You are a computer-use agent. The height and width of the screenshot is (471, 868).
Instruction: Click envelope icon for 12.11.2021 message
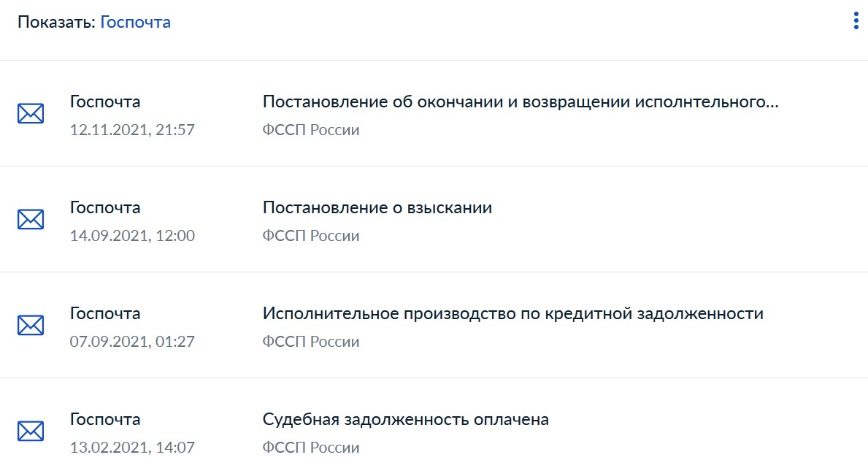(31, 113)
